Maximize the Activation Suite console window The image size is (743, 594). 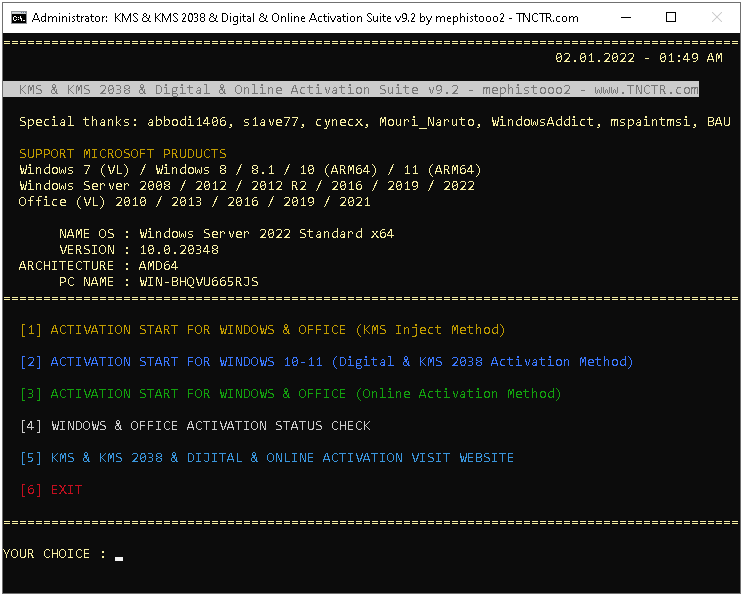click(x=671, y=18)
